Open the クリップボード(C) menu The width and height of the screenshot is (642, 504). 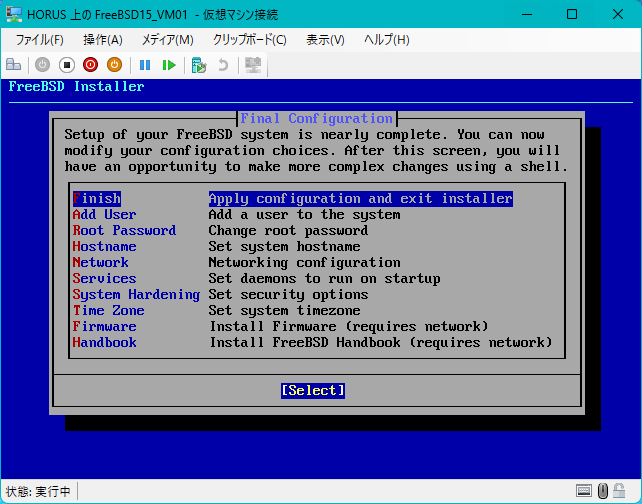[x=249, y=40]
